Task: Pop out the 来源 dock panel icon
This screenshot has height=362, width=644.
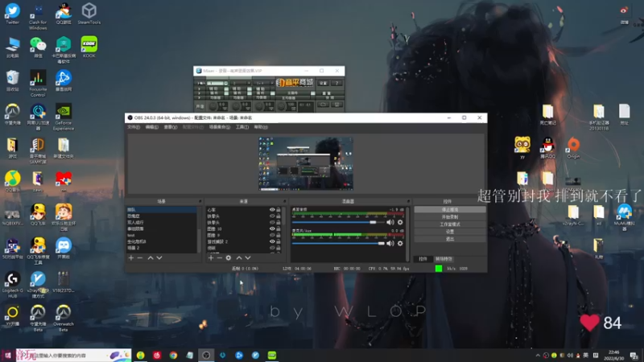Action: pyautogui.click(x=284, y=202)
